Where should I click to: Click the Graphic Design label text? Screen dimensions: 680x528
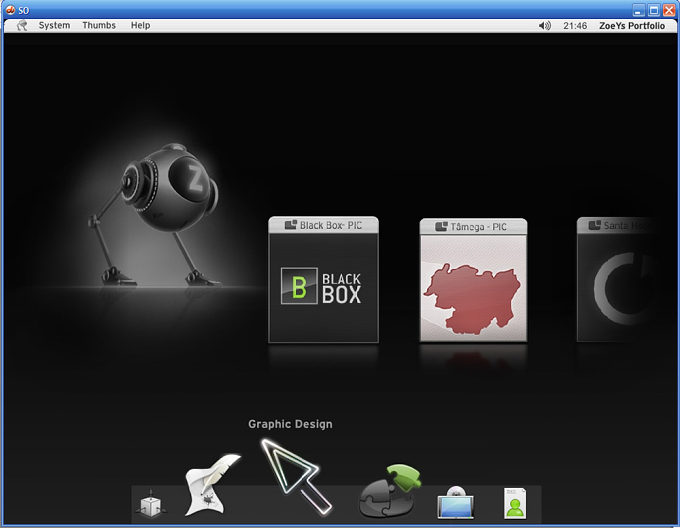point(290,424)
